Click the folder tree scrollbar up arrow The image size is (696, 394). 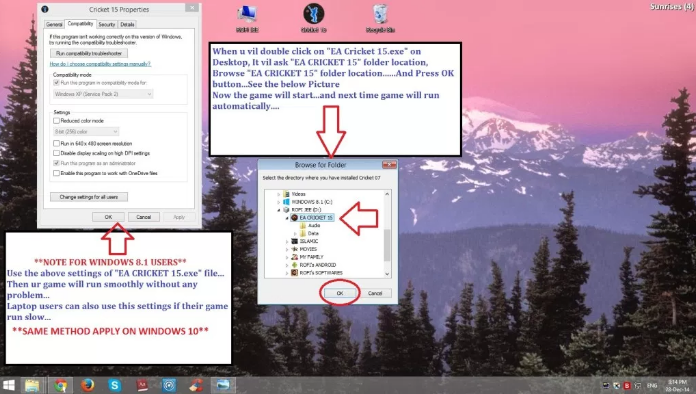click(387, 194)
